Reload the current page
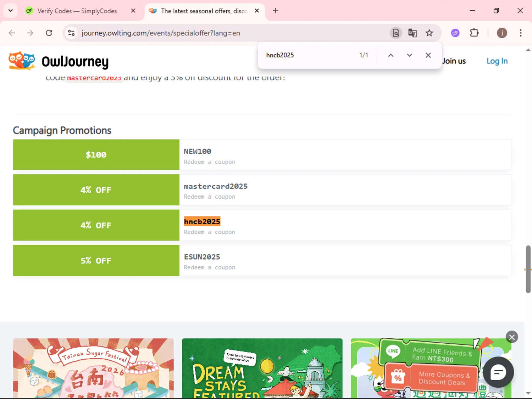This screenshot has width=532, height=399. [49, 33]
